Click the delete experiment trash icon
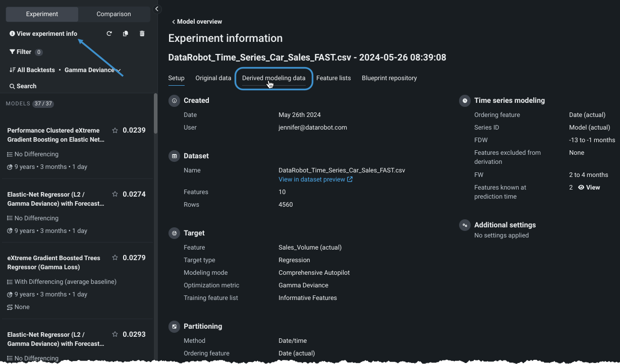Screen dimensions: 620x364 [x=142, y=34]
